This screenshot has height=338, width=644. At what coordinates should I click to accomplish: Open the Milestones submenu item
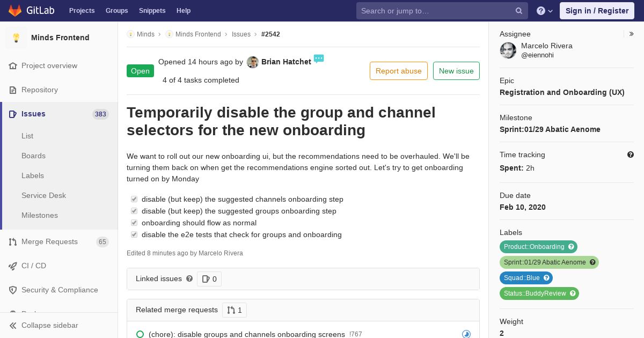(40, 215)
